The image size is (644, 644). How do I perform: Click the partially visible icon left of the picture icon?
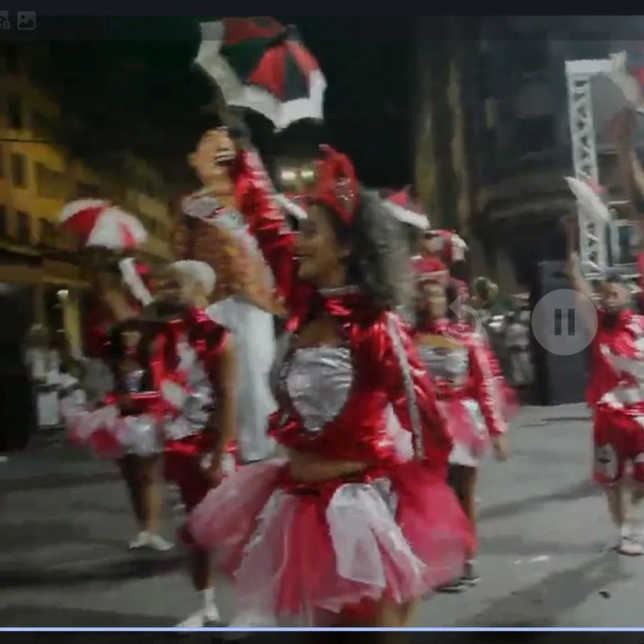pos(4,22)
